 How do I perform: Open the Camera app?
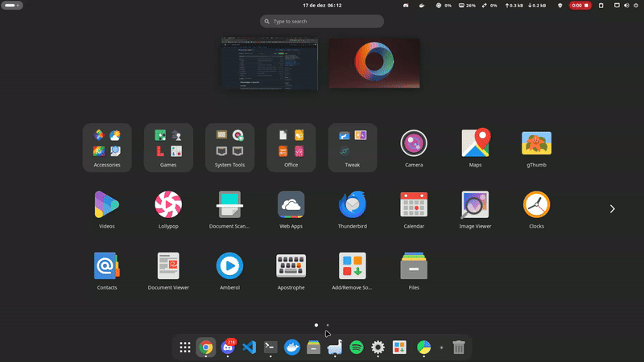414,148
